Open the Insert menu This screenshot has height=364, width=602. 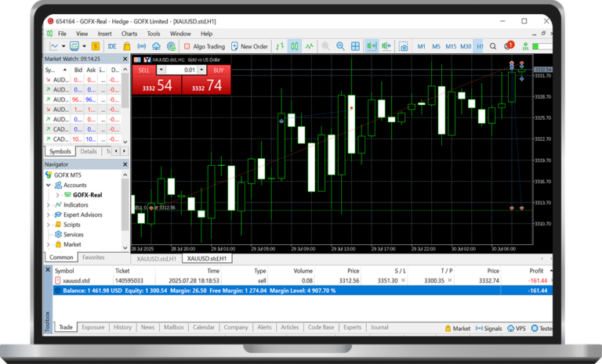click(104, 34)
